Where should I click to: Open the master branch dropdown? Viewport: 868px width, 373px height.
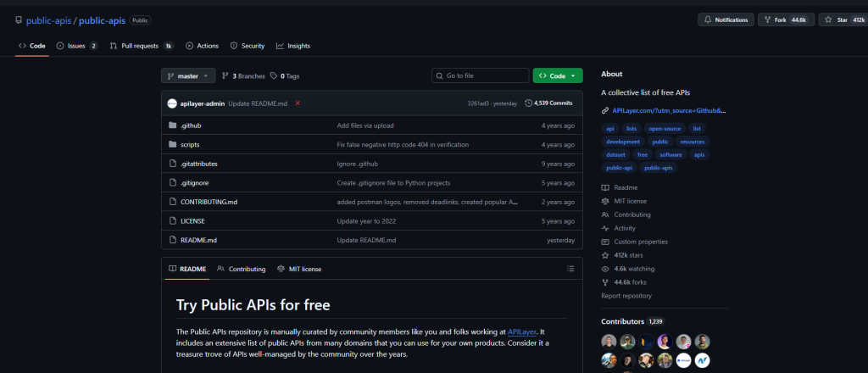coord(188,75)
